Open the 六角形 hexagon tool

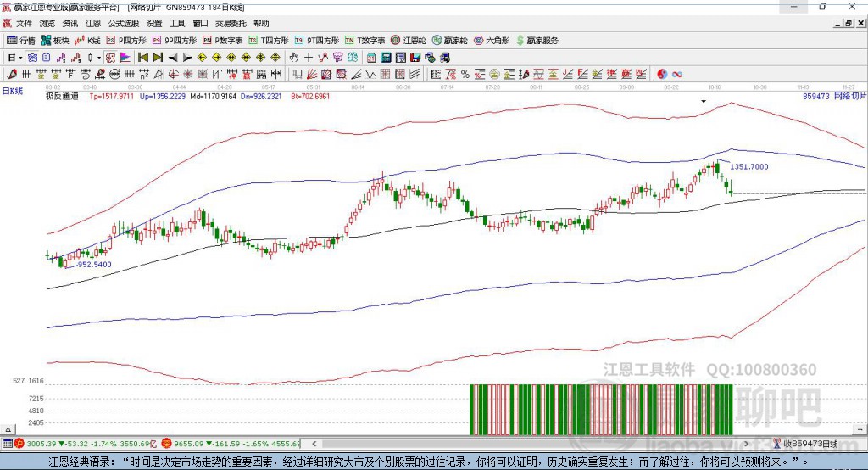click(492, 41)
